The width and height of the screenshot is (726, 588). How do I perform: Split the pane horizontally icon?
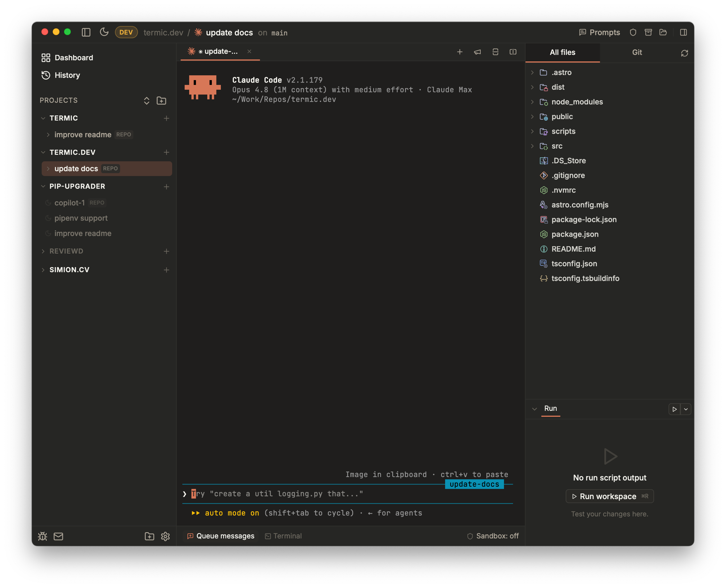(495, 52)
